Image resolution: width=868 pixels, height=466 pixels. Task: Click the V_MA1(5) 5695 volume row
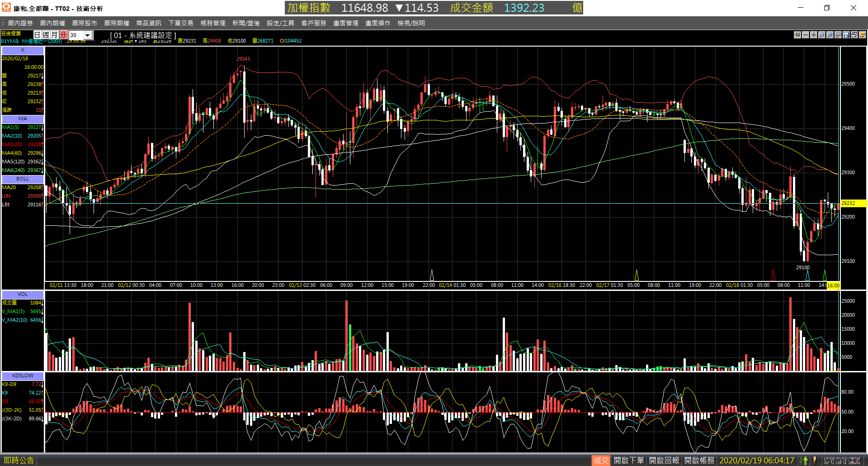click(23, 312)
